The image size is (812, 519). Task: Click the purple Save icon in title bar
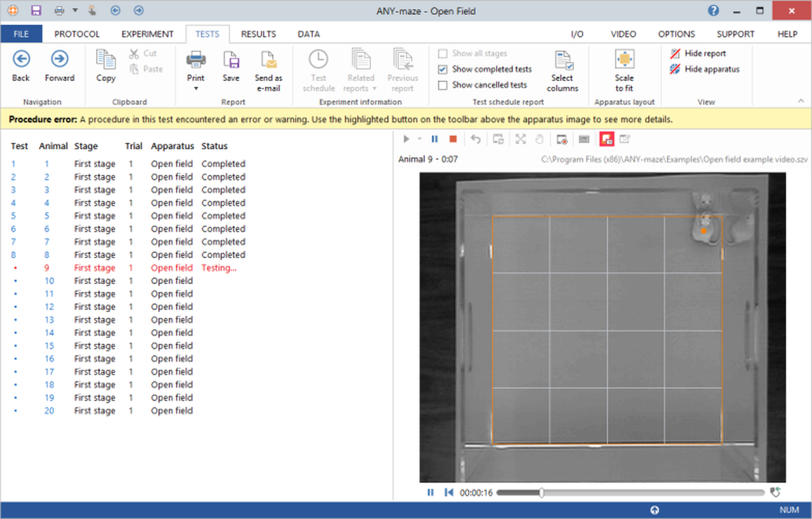(36, 10)
